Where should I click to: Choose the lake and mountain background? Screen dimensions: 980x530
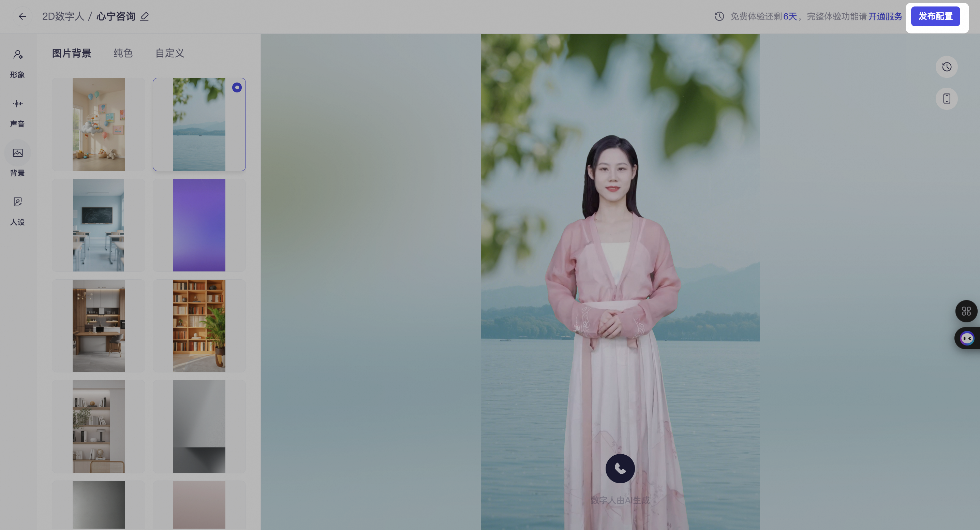[199, 124]
